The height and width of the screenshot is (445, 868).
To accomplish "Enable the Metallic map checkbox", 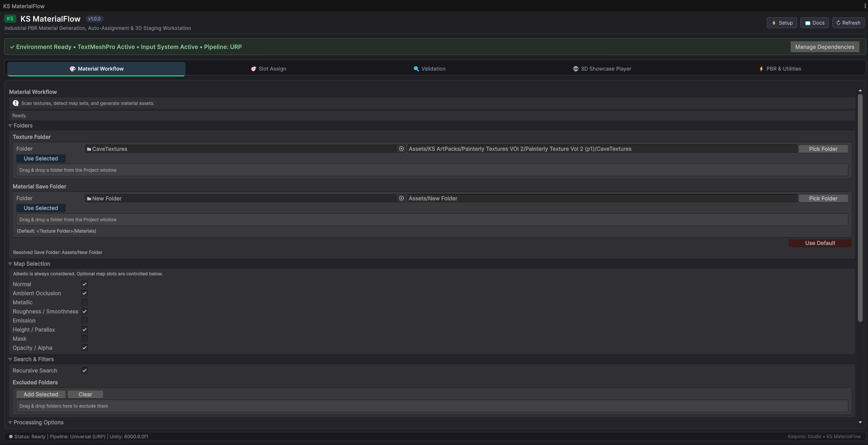I will coord(85,302).
